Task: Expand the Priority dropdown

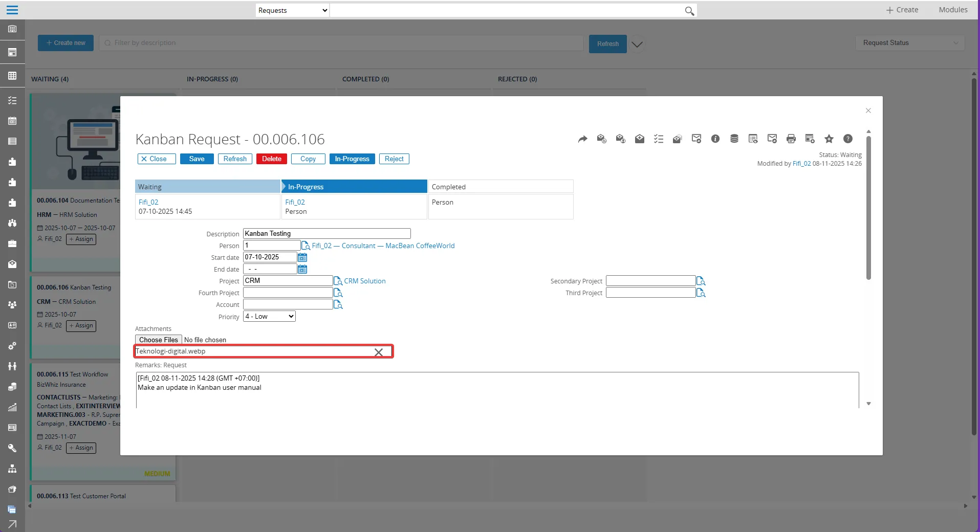Action: 269,317
